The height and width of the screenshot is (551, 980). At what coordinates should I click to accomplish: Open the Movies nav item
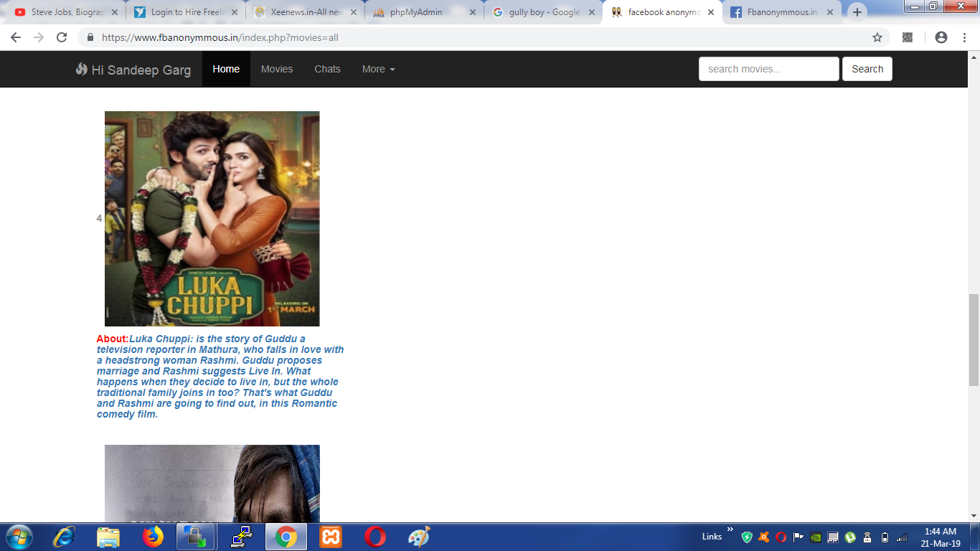pyautogui.click(x=277, y=69)
